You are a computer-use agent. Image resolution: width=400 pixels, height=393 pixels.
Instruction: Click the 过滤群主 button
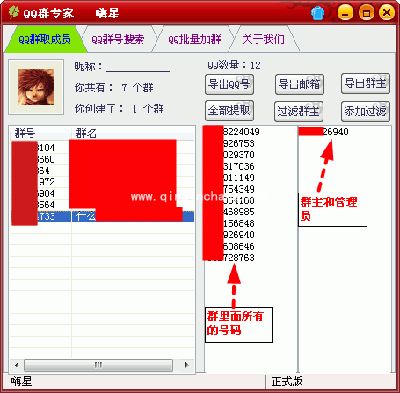[299, 111]
